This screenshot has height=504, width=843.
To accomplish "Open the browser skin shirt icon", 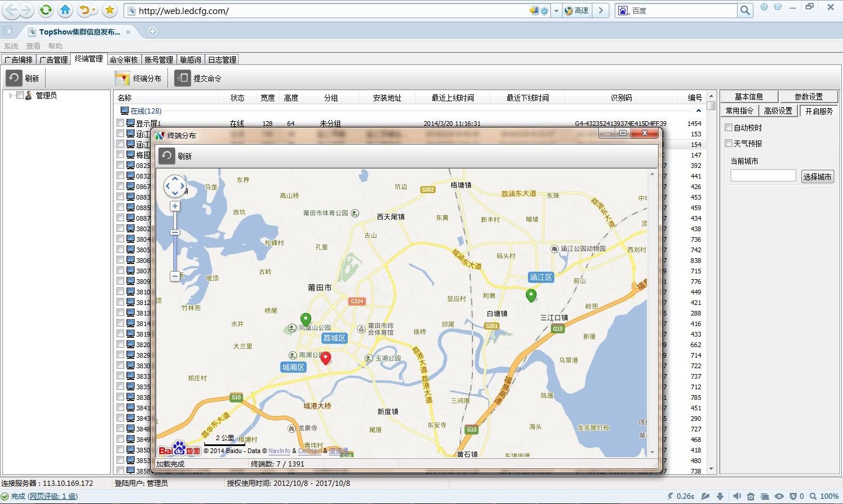I will pos(777,7).
